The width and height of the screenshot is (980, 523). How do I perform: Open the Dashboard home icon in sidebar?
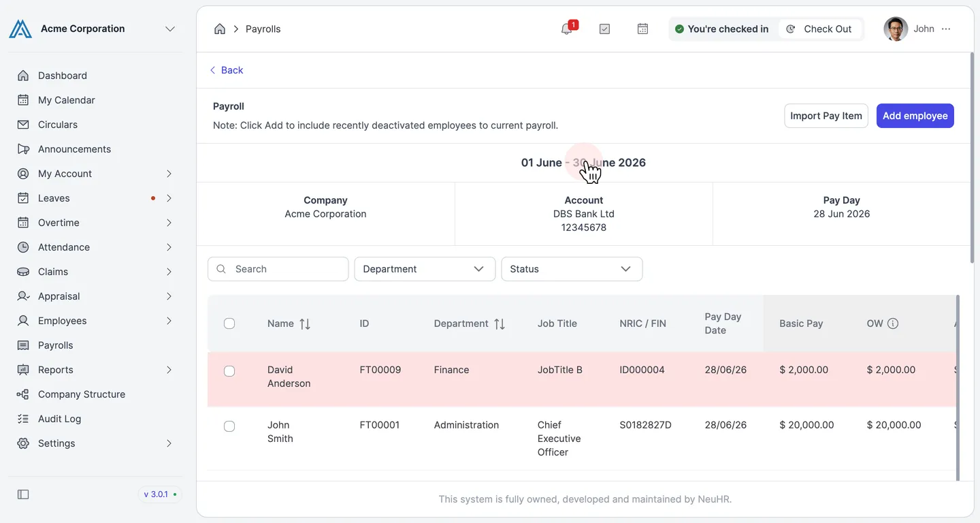[23, 76]
